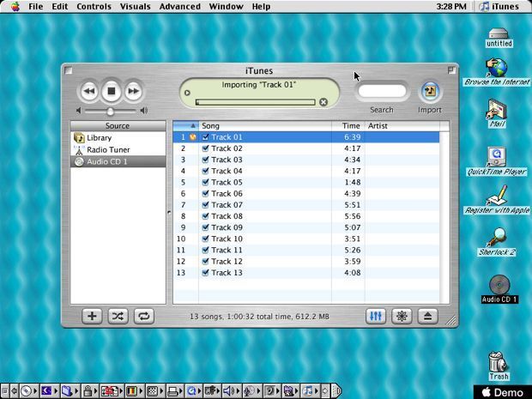Sort by the Artist column header
This screenshot has height=399, width=532.
click(402, 126)
